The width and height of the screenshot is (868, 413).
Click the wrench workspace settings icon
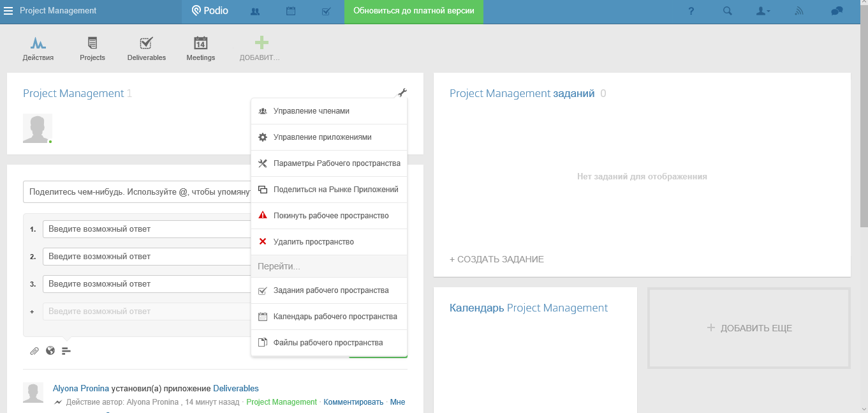(402, 93)
